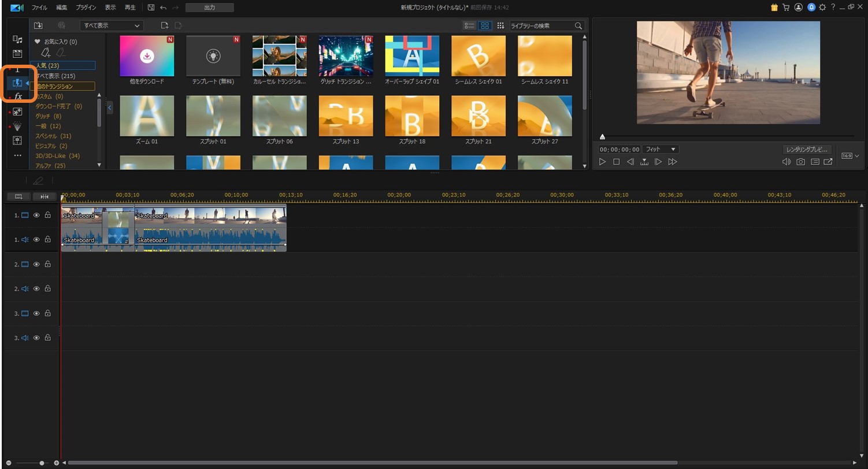This screenshot has height=469, width=868.
Task: Click the 出力 button
Action: pos(209,8)
